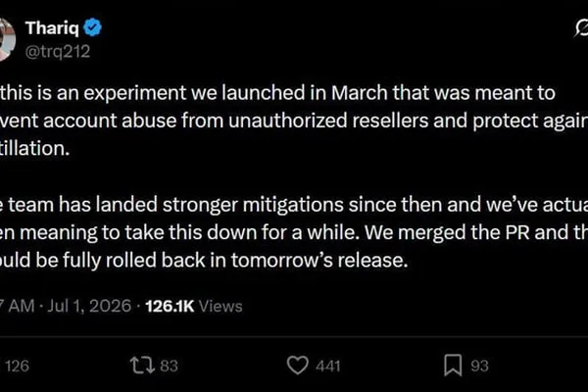Click the 93 bookmarks count

[x=479, y=366]
